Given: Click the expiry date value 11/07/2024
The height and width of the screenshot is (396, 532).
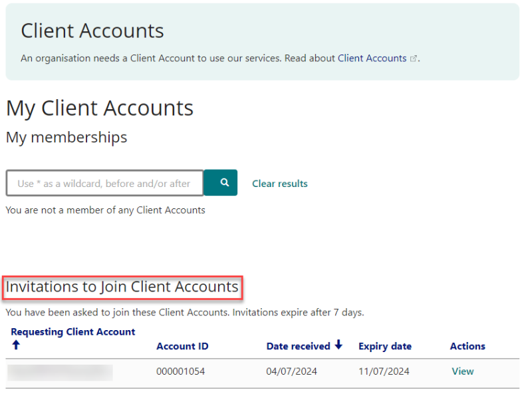Looking at the screenshot, I should click(384, 371).
